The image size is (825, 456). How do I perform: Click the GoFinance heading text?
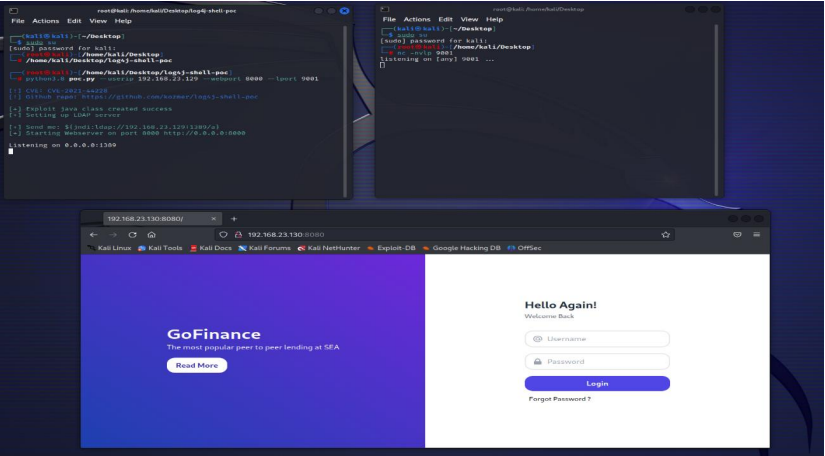(x=214, y=334)
